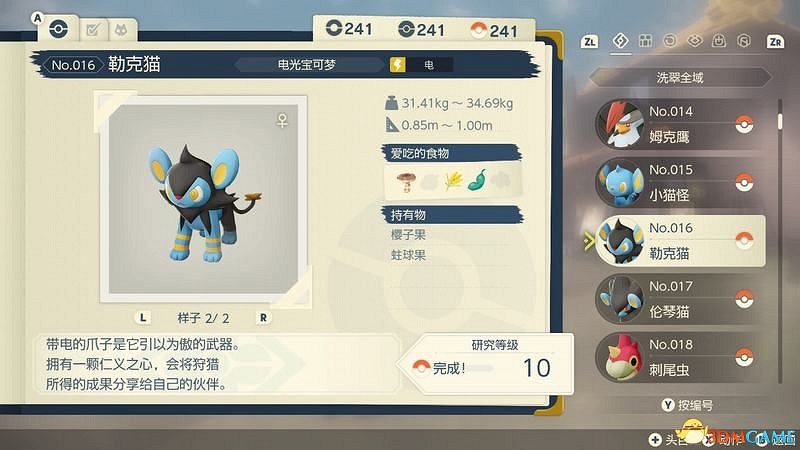Select No.015 小猫怪 list entry

pyautogui.click(x=680, y=182)
